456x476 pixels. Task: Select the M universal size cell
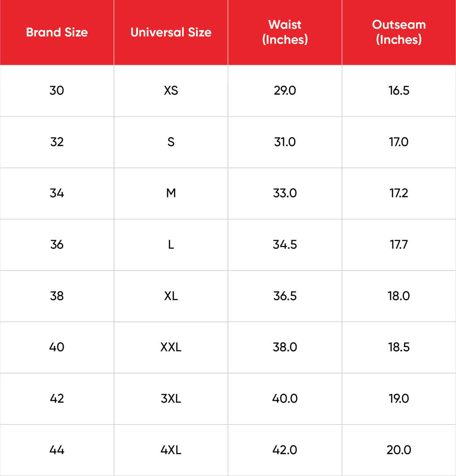click(x=171, y=193)
